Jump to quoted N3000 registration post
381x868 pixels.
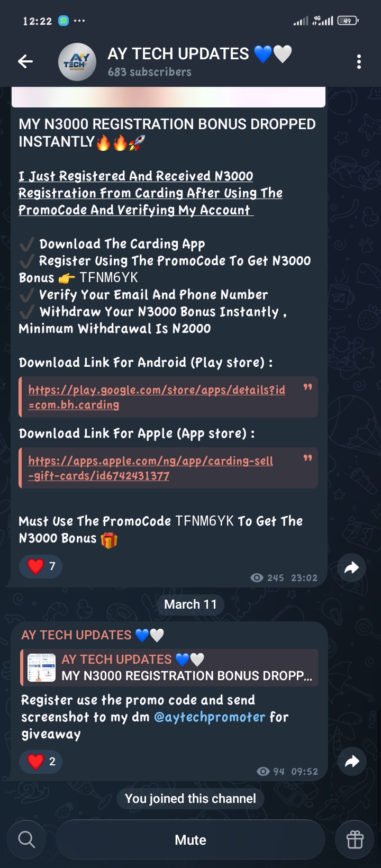point(169,667)
